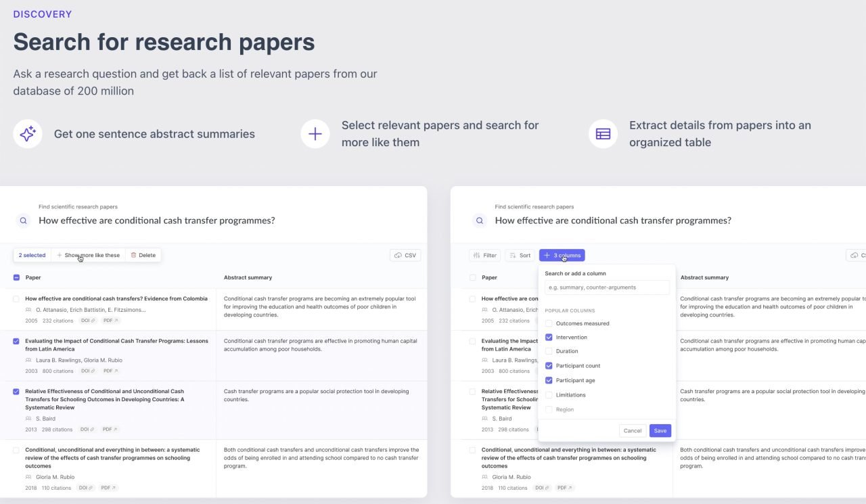866x504 pixels.
Task: Open the left panel 2018 systematic review title
Action: click(x=112, y=457)
